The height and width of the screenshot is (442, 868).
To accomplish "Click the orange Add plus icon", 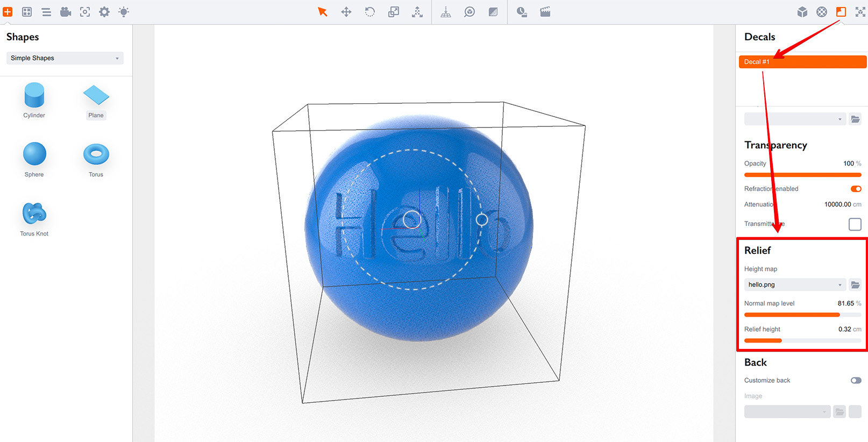I will click(x=8, y=12).
